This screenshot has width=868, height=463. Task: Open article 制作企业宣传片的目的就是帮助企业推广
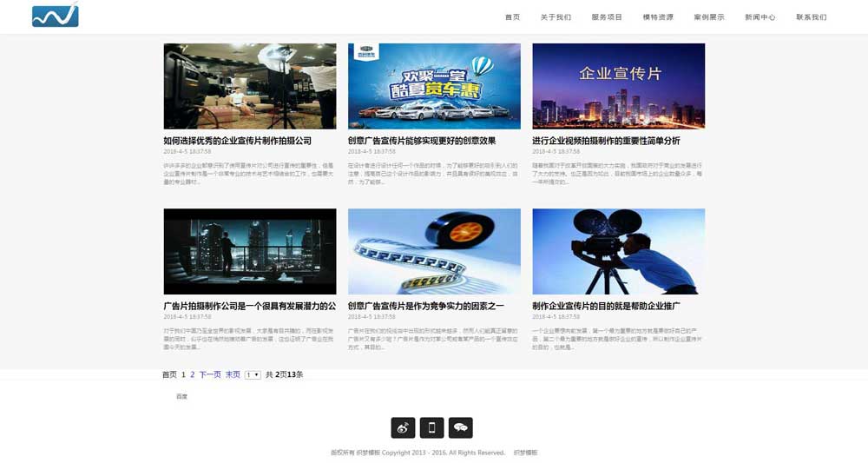pos(606,306)
